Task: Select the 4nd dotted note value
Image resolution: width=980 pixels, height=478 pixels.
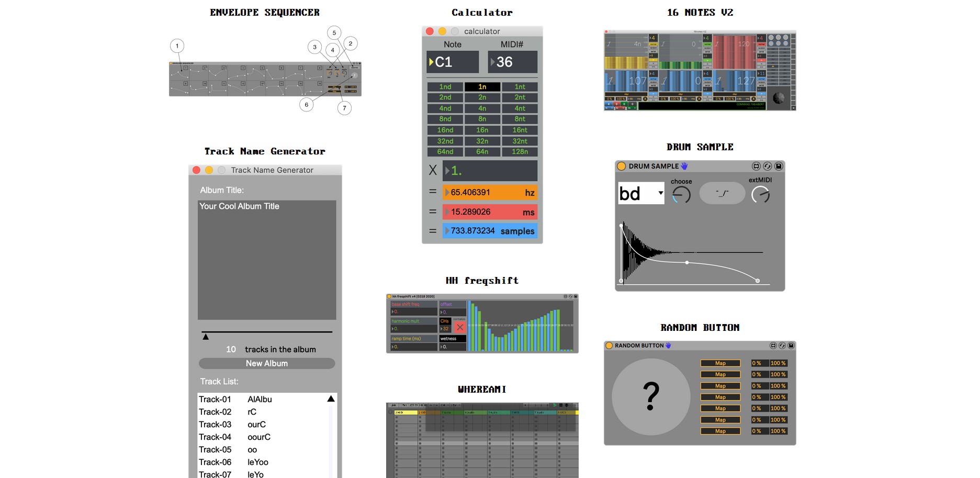Action: point(445,108)
